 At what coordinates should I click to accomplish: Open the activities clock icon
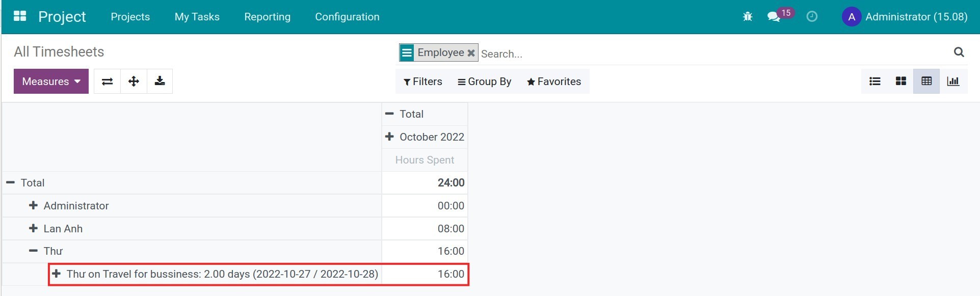(812, 17)
